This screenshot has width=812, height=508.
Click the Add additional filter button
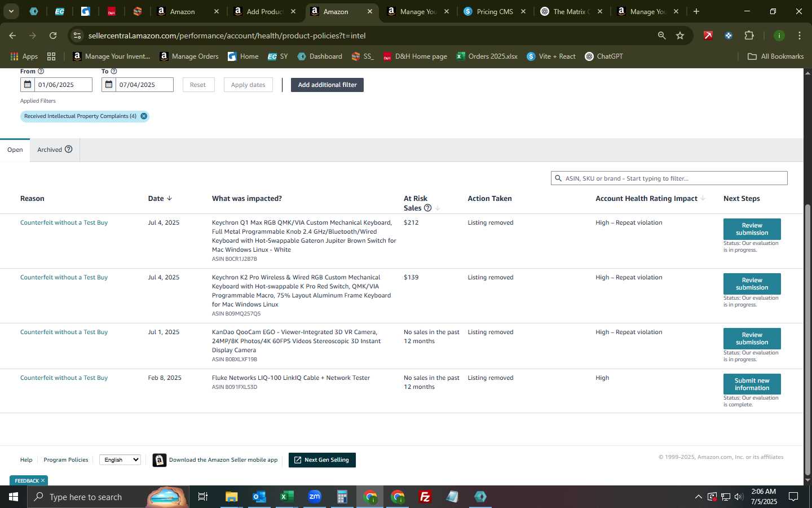point(327,85)
